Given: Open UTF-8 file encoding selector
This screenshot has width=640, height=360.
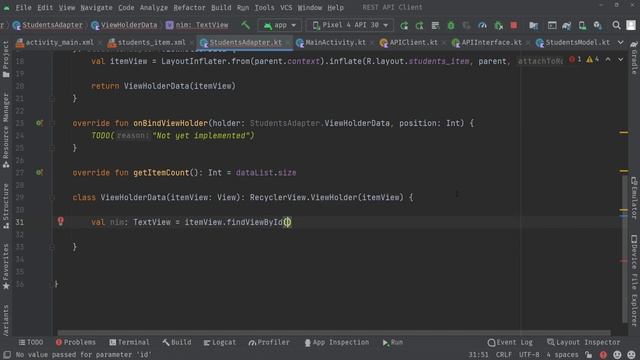Looking at the screenshot, I should point(529,355).
